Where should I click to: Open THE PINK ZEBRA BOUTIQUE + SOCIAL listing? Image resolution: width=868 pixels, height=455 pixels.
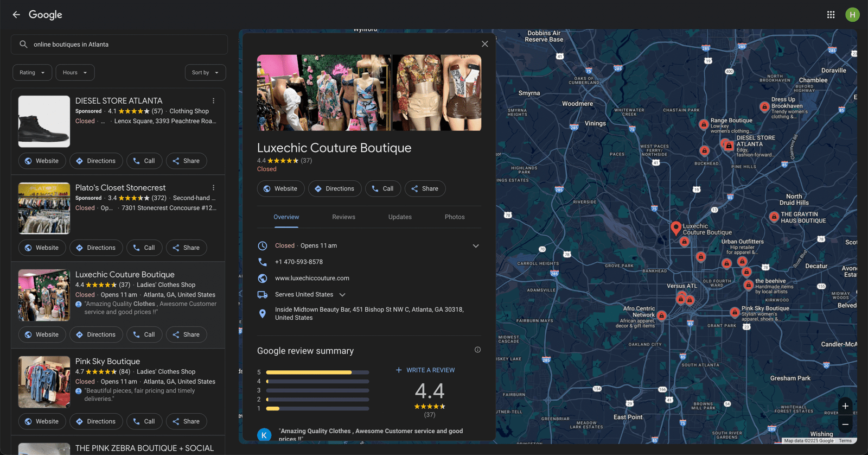pyautogui.click(x=144, y=448)
